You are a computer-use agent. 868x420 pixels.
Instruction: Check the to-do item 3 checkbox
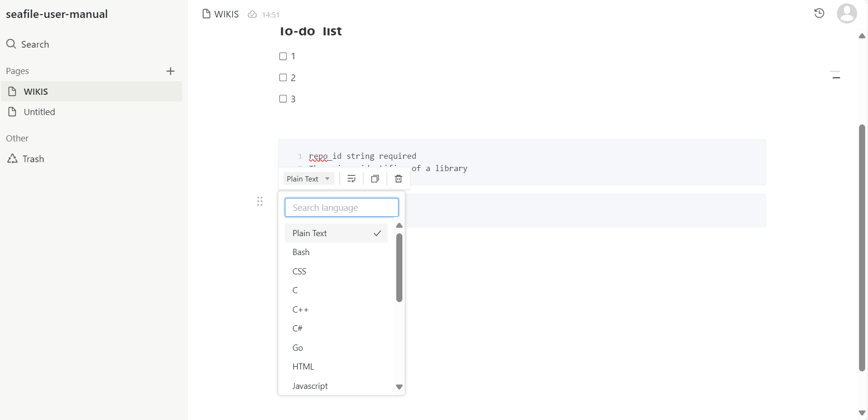283,99
